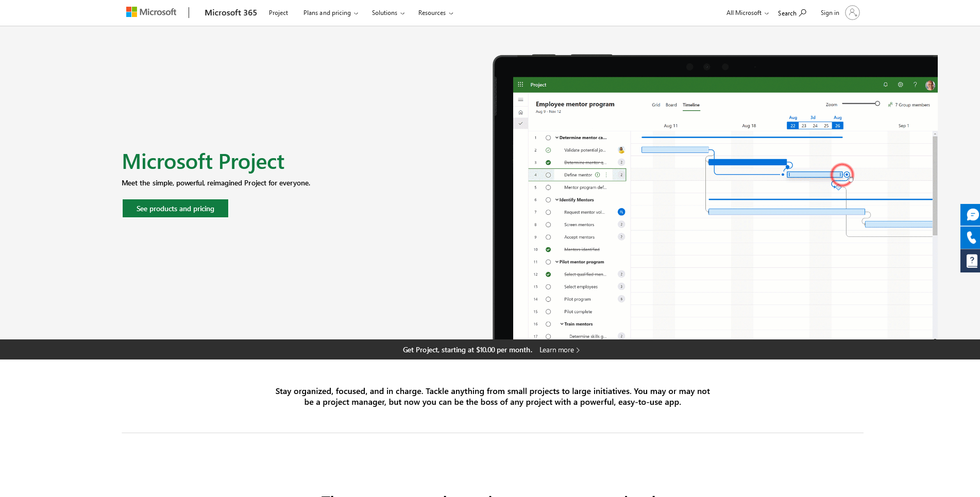Image resolution: width=980 pixels, height=497 pixels.
Task: Expand the Plans and pricing dropdown
Action: [330, 13]
